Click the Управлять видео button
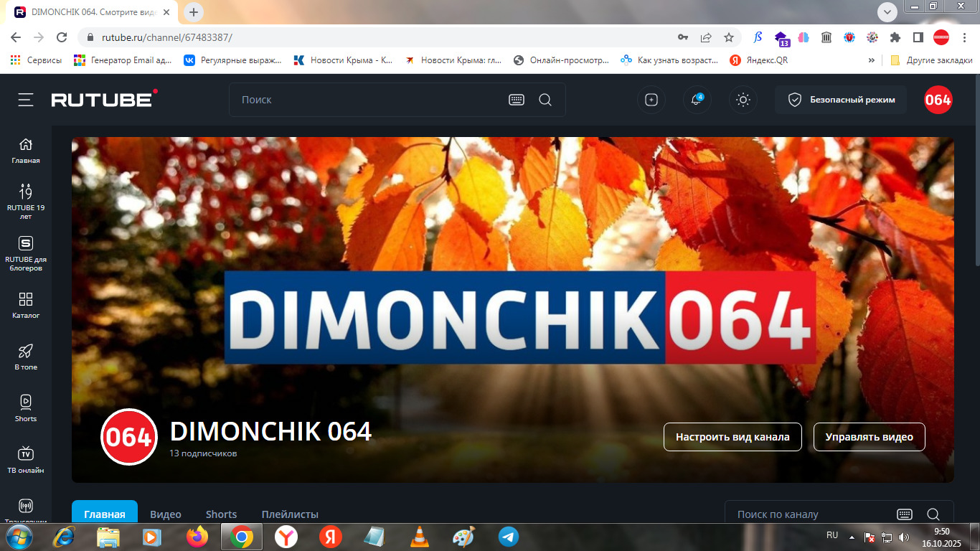Viewport: 980px width, 551px height. 869,437
